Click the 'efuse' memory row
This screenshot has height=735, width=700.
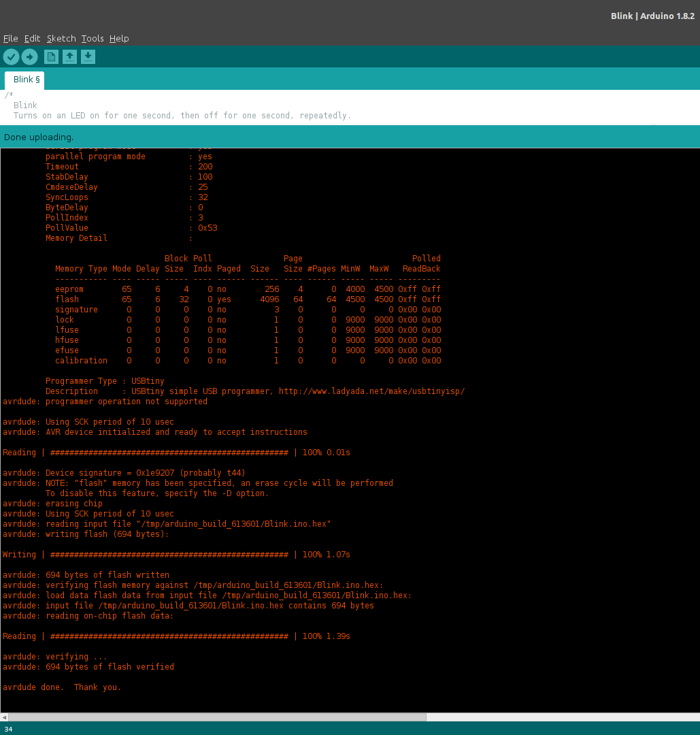coord(248,350)
